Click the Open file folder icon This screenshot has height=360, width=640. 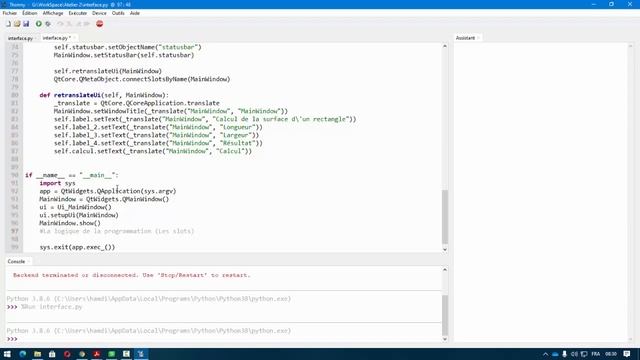(x=17, y=24)
